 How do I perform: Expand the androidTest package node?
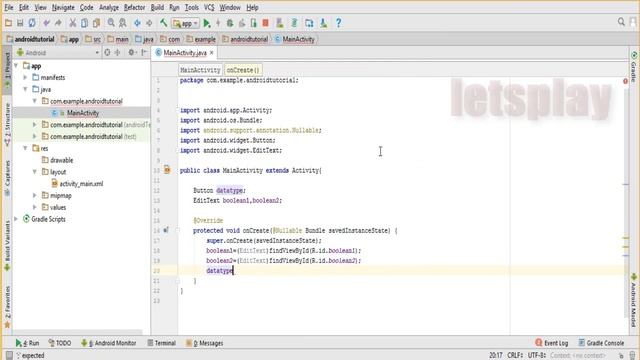tap(35, 124)
